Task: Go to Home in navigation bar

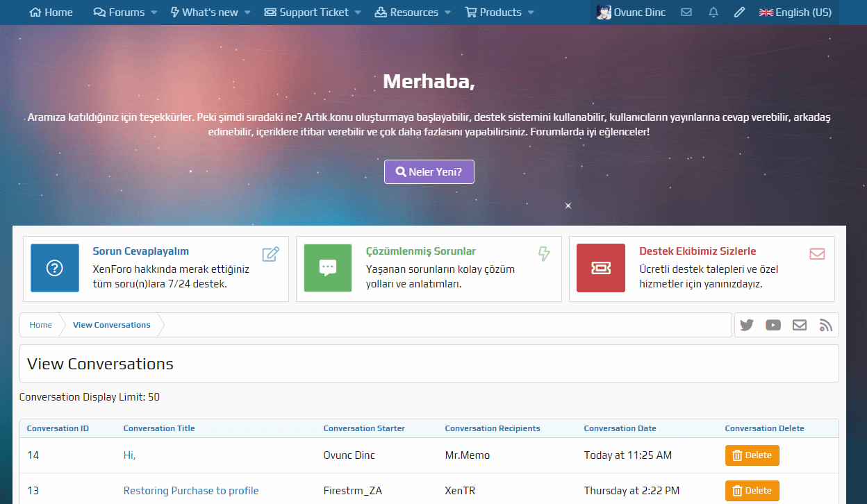Action: click(51, 12)
